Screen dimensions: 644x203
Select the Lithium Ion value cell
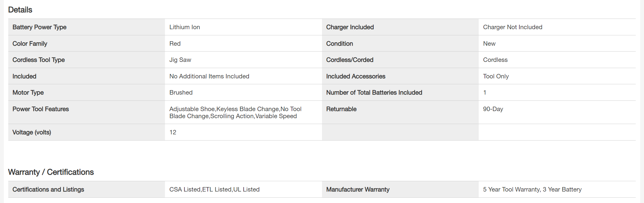click(185, 27)
